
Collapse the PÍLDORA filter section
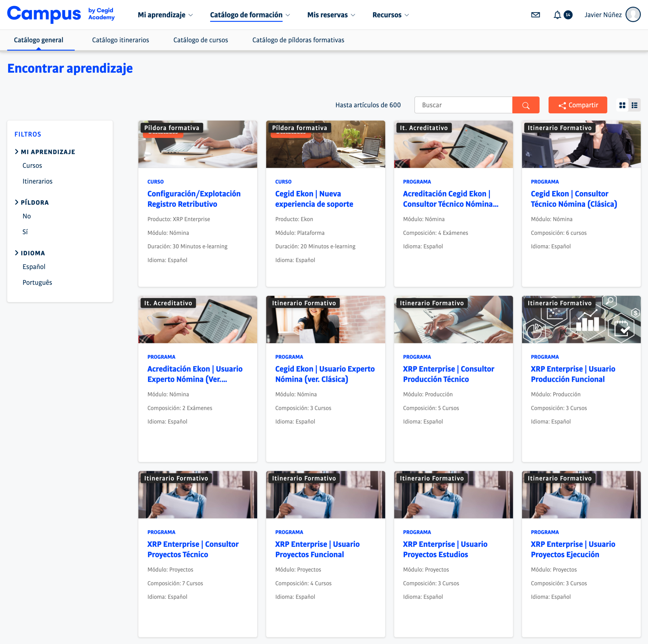[32, 202]
